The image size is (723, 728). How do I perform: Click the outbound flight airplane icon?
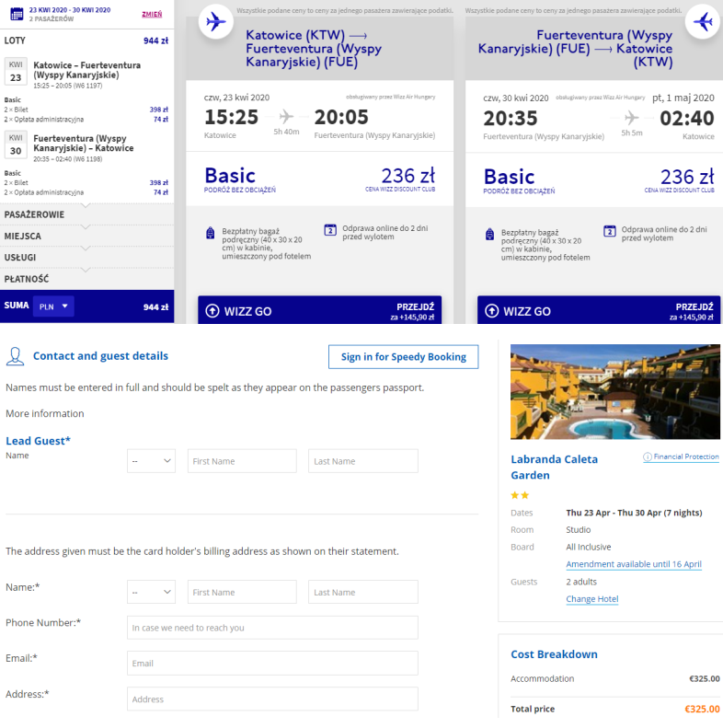[x=216, y=21]
